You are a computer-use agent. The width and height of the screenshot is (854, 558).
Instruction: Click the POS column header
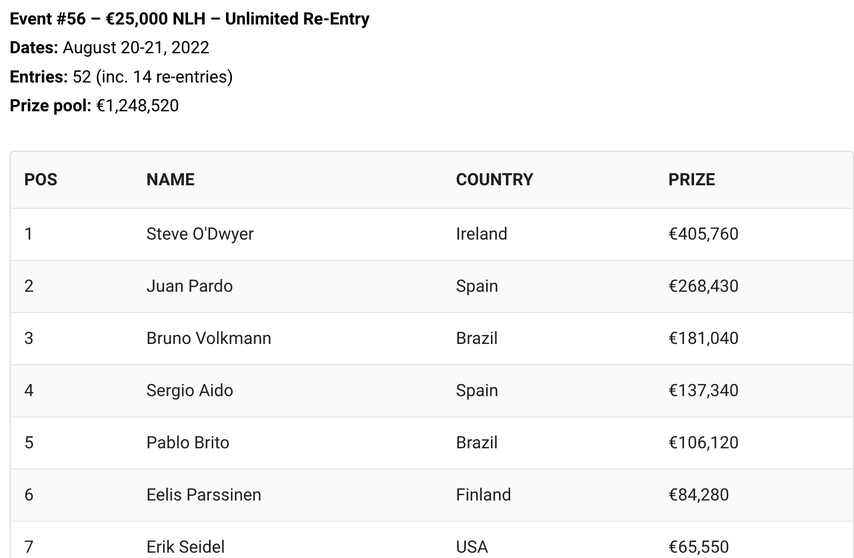(41, 180)
